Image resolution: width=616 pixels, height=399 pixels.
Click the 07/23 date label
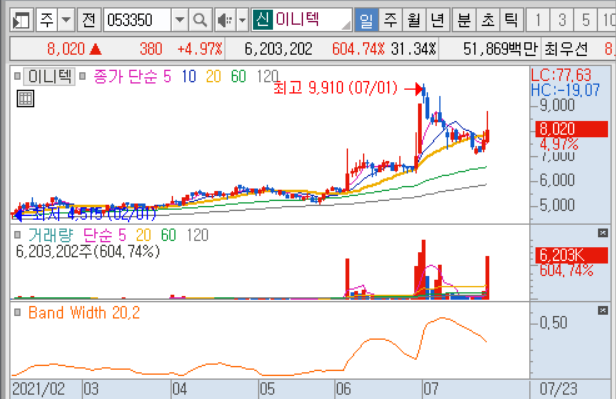[558, 389]
